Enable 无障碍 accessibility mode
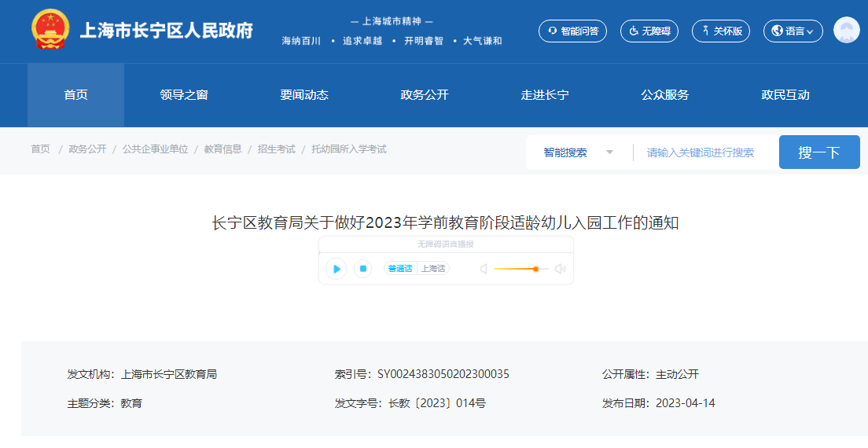The image size is (868, 448). (649, 31)
